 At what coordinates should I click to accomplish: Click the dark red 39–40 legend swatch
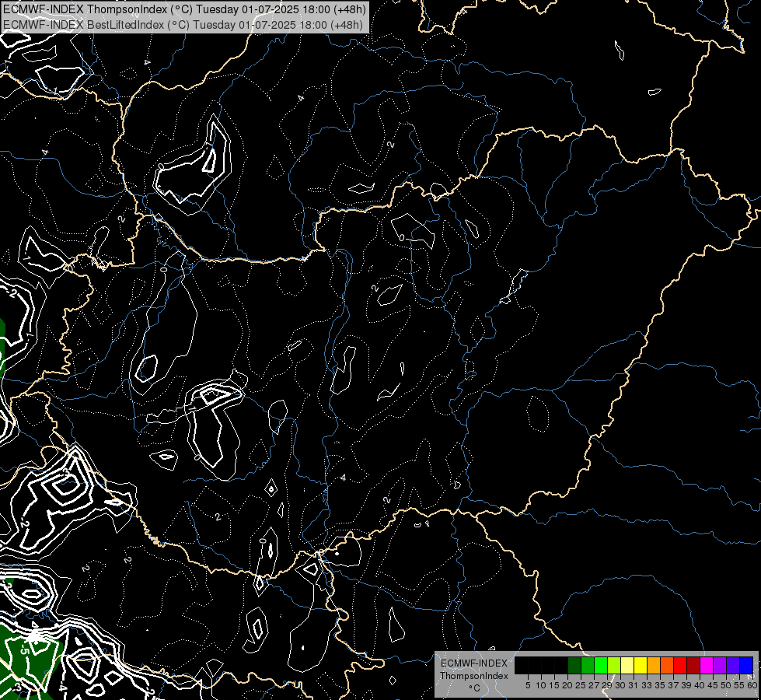tap(693, 665)
